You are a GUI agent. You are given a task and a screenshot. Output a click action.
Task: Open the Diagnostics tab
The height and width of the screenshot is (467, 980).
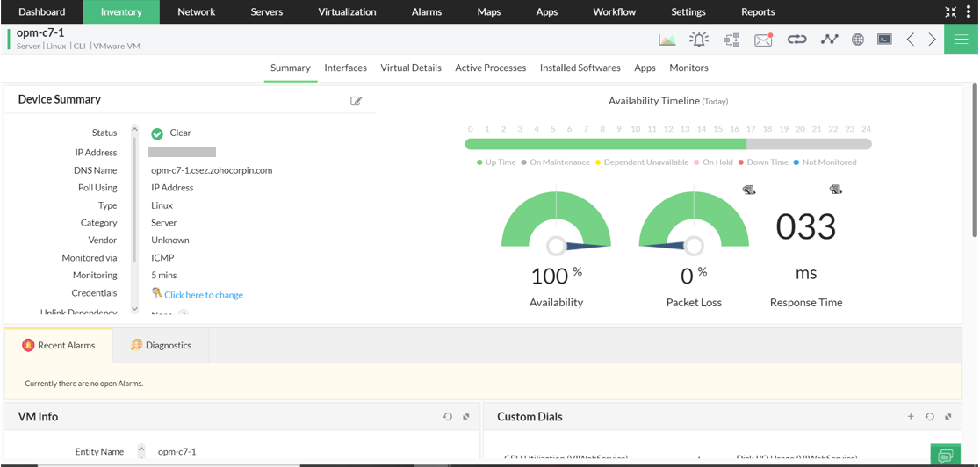coord(161,345)
